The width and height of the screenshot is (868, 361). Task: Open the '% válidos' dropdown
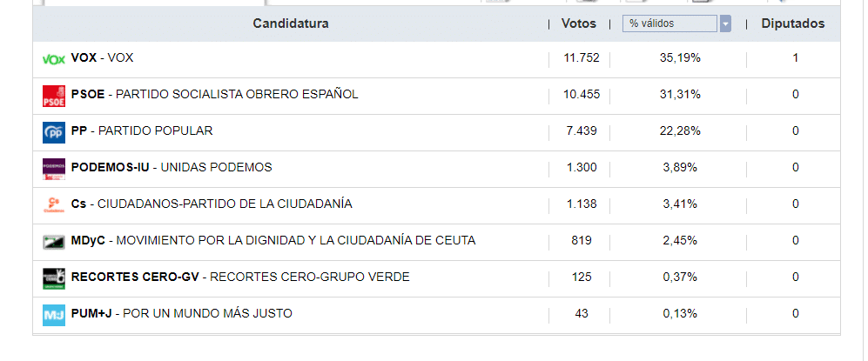670,23
